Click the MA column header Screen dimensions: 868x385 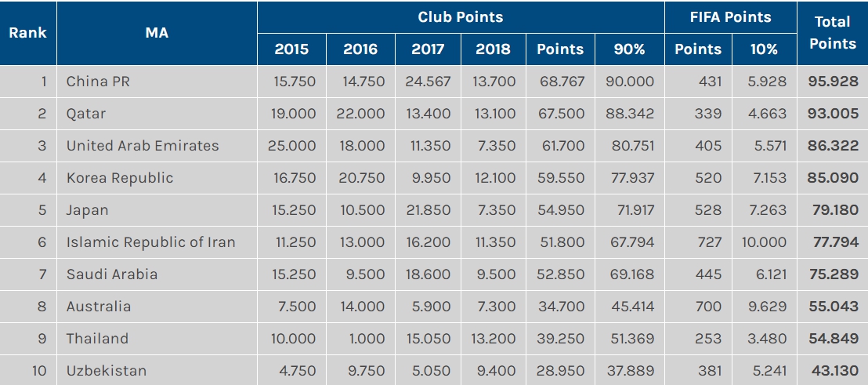coord(157,33)
